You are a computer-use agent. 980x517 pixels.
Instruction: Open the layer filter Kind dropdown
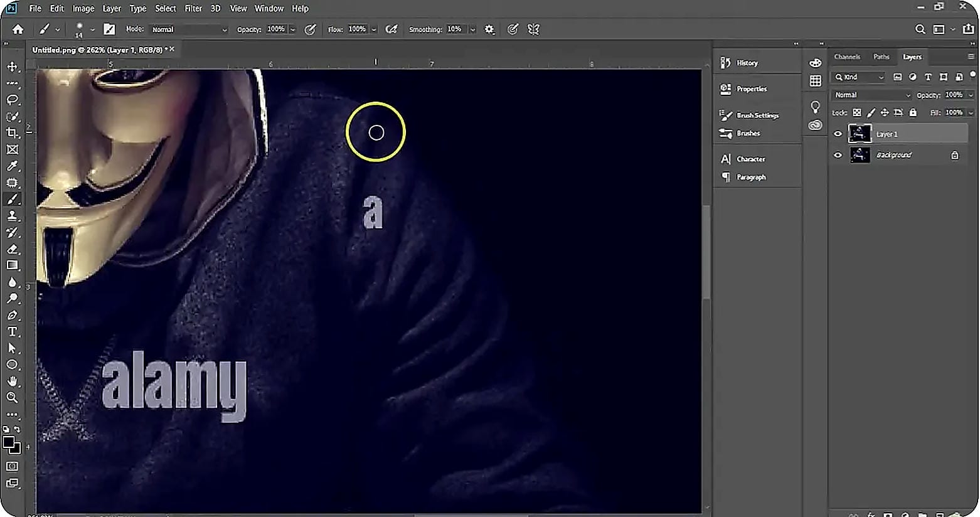tap(859, 77)
